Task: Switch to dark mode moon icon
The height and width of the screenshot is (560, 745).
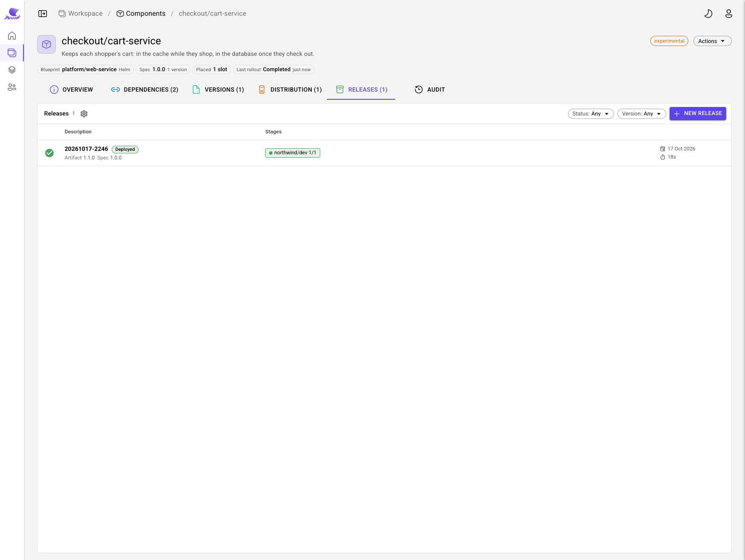Action: [x=708, y=14]
